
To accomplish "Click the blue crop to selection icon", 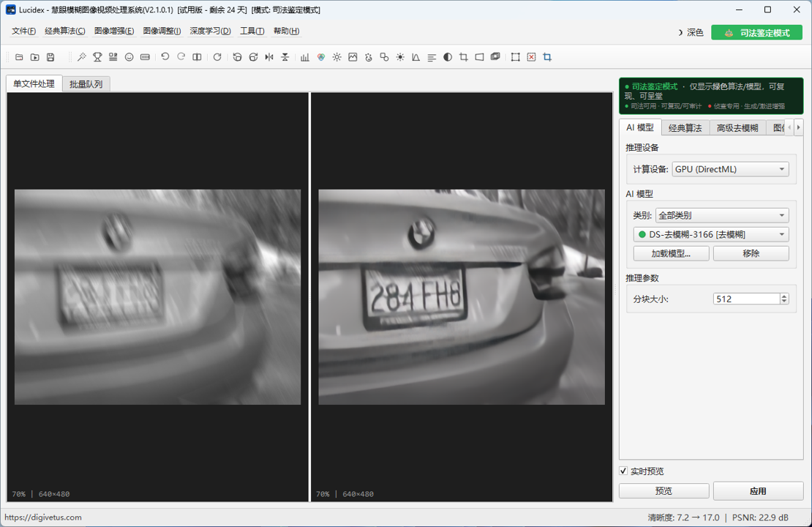I will pos(547,57).
